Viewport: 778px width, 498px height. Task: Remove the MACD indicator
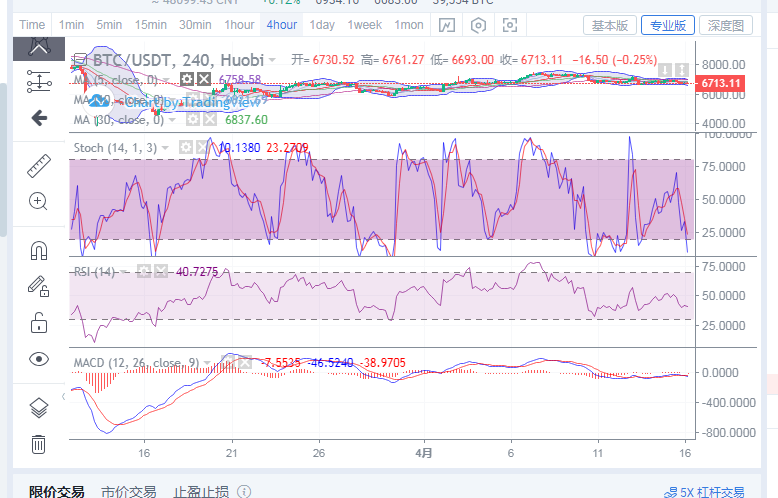(x=245, y=363)
